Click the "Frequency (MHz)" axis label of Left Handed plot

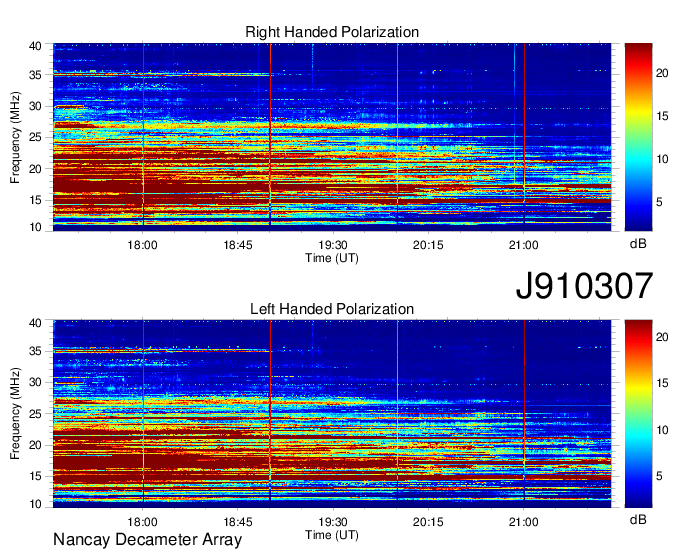[x=15, y=414]
